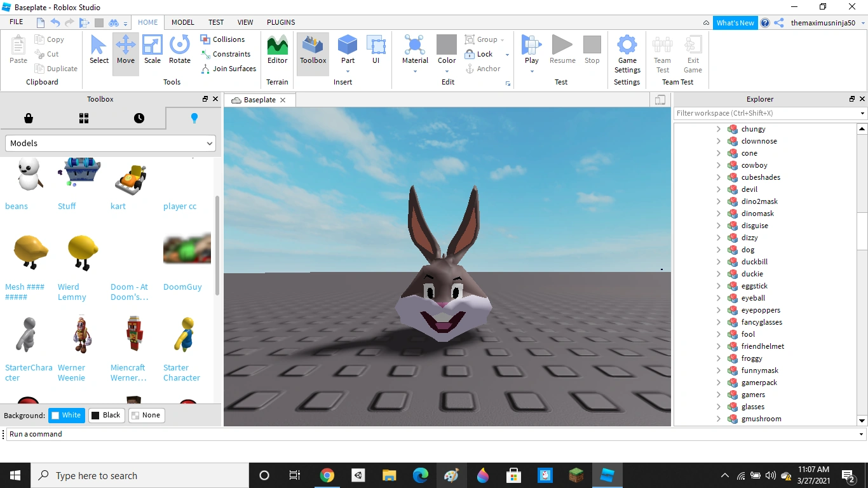Viewport: 868px width, 488px height.
Task: Expand the chungy item in Explorer
Action: tap(719, 129)
